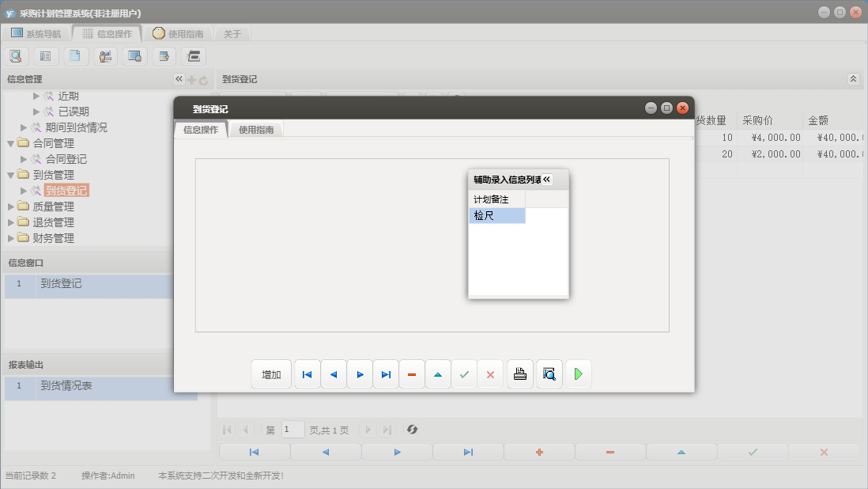
Task: Expand the 质量管理 folder in the tree
Action: (x=11, y=207)
